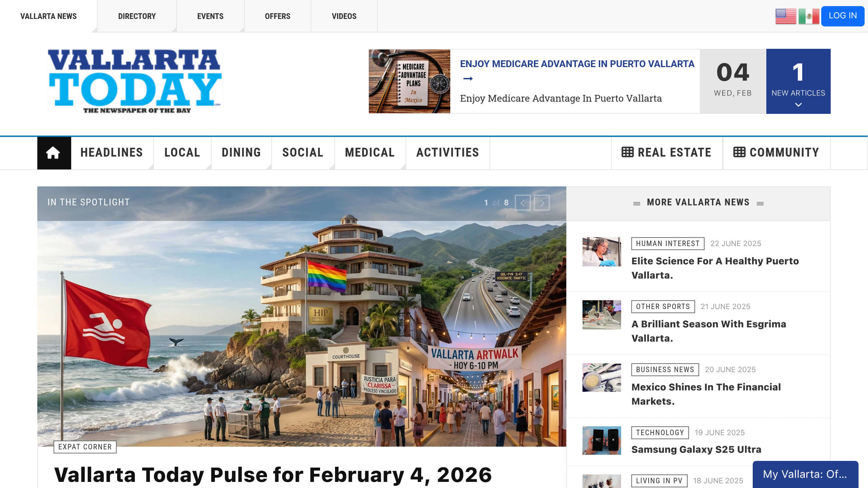Expand the New Articles chevron
This screenshot has width=868, height=488.
coord(798,105)
